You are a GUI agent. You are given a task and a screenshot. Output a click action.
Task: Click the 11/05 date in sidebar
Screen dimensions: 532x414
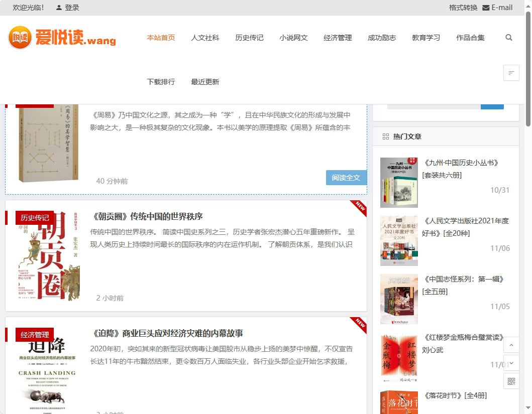[500, 307]
